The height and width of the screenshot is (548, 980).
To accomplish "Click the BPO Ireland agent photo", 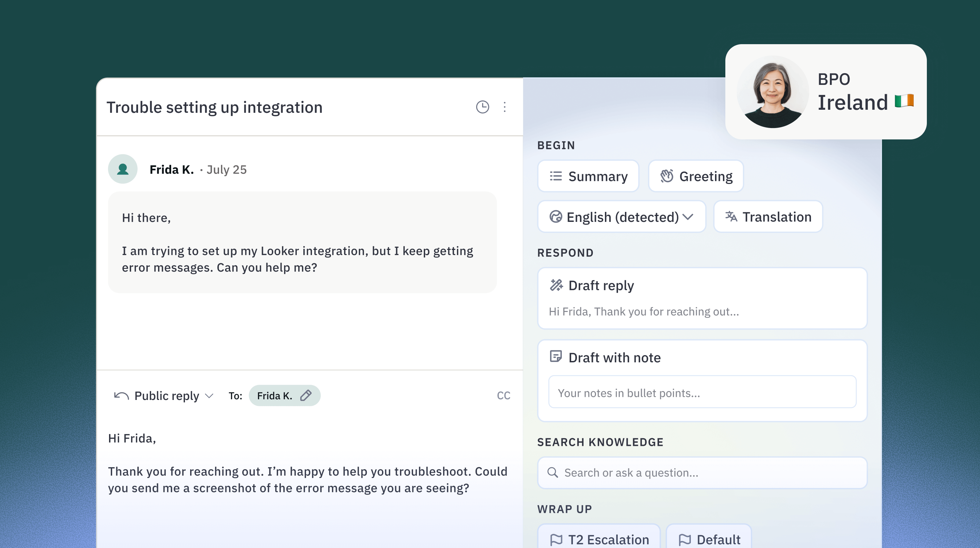I will (x=772, y=92).
